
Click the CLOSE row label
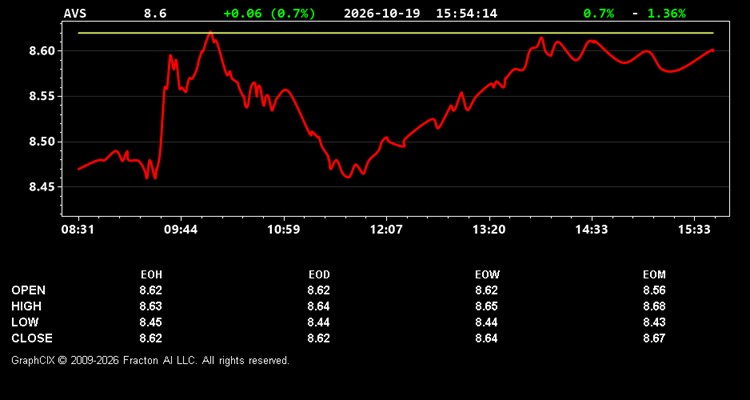coord(32,338)
